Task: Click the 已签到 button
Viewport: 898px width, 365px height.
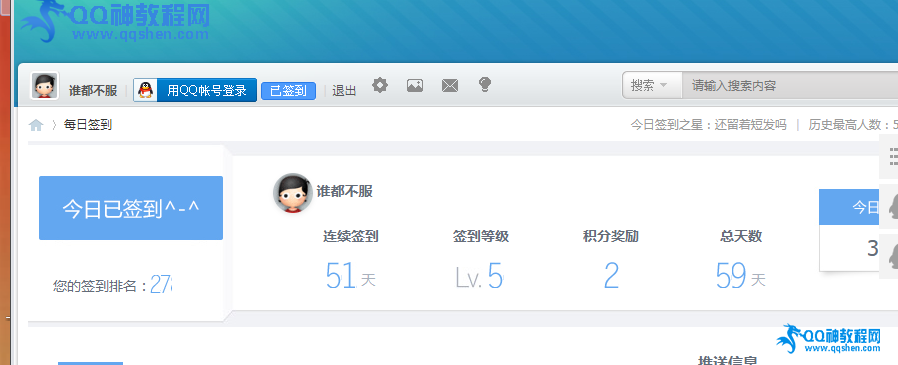Action: tap(288, 91)
